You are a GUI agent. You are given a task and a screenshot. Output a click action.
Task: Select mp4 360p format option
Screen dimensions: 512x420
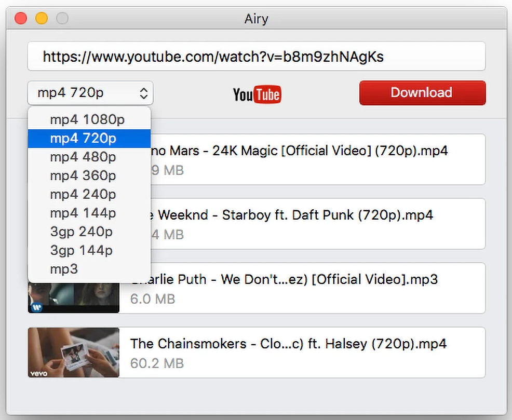[x=89, y=175]
